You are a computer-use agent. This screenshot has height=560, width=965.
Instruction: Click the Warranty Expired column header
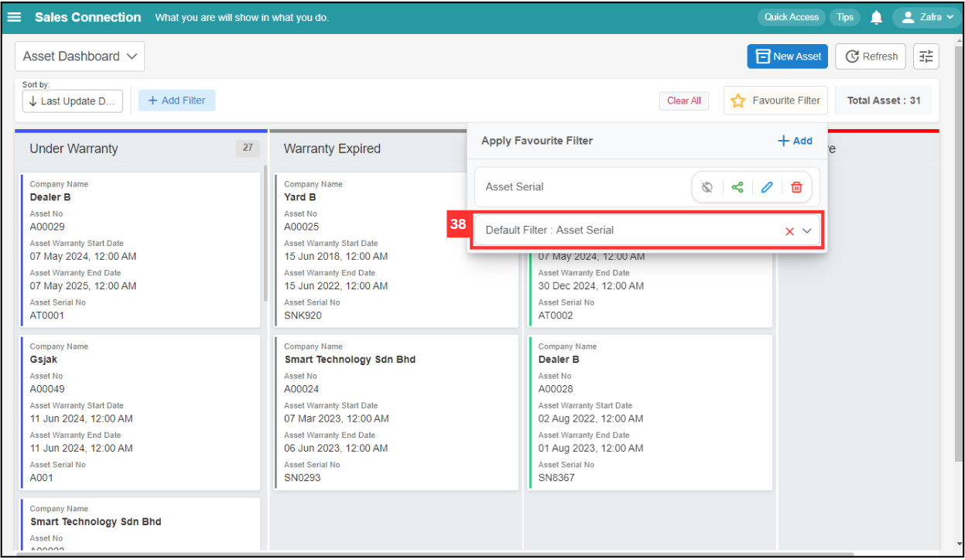(332, 149)
